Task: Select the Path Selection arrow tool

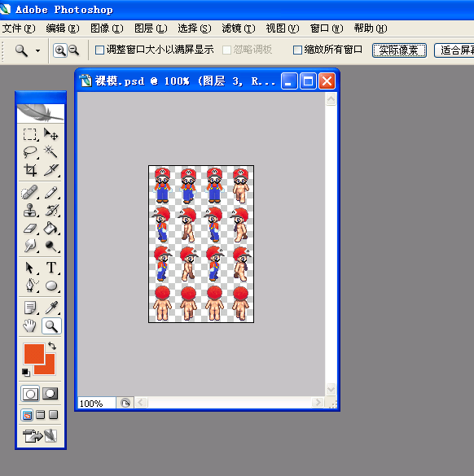Action: click(30, 268)
